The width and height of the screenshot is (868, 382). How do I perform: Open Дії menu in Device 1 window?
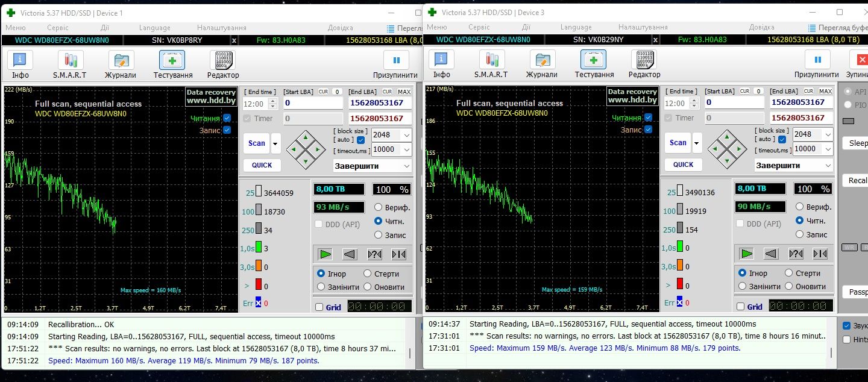[105, 28]
